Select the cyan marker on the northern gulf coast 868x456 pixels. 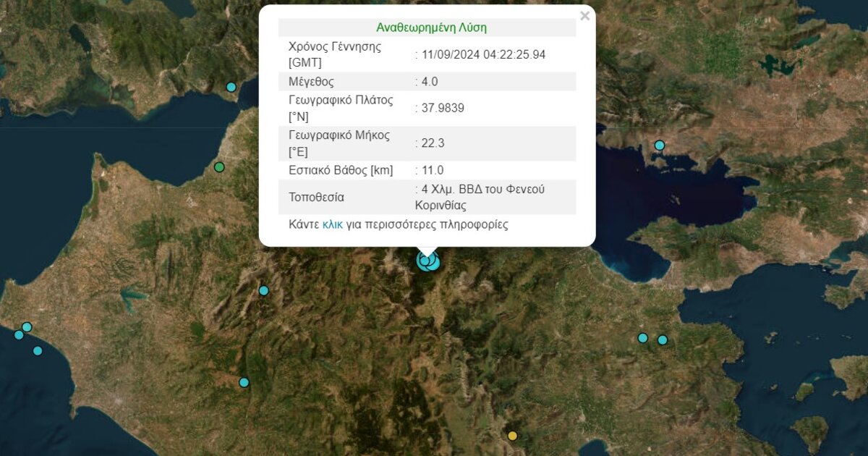tap(231, 87)
